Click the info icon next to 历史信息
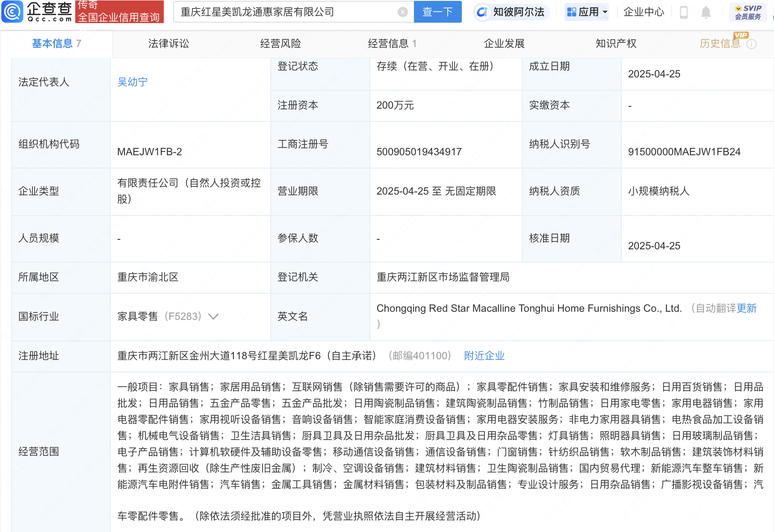 [751, 44]
